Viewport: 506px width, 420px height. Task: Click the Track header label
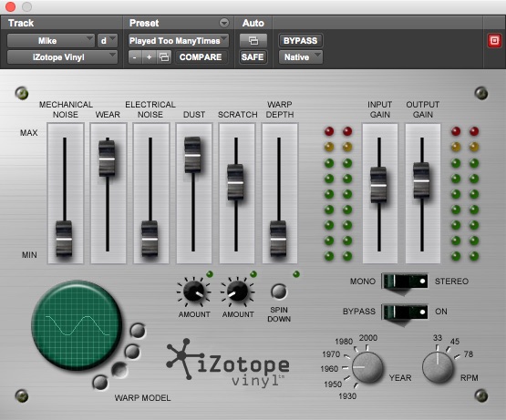point(21,23)
